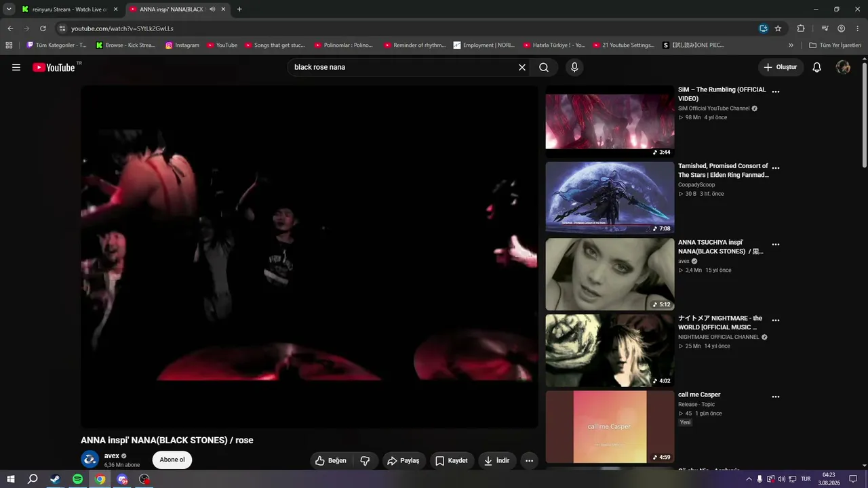Open Steam from the taskbar
The image size is (868, 488).
pos(55,479)
